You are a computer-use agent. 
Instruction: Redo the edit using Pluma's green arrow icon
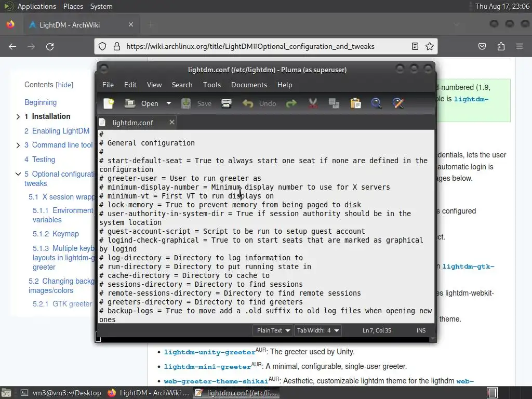click(x=291, y=103)
